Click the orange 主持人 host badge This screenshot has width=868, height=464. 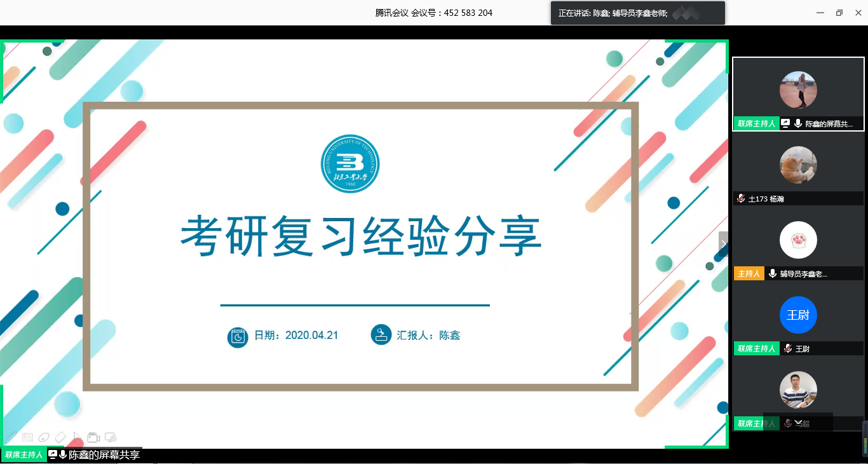tap(749, 274)
